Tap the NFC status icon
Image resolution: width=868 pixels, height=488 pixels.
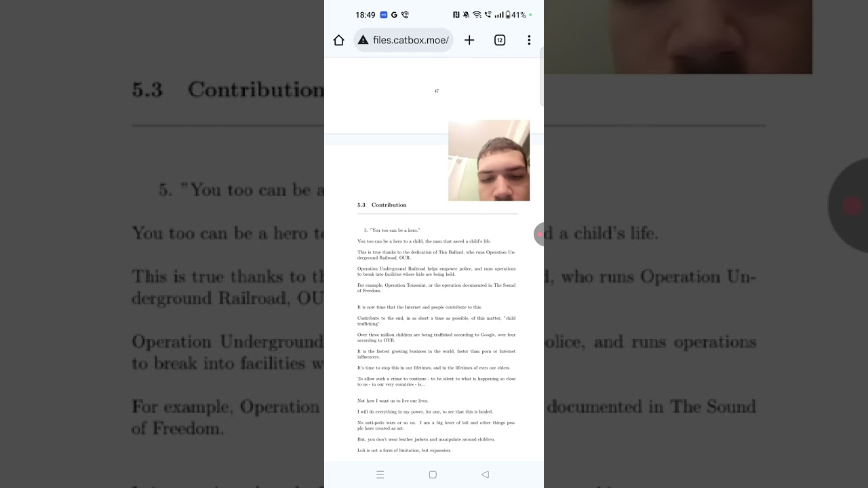pyautogui.click(x=456, y=15)
